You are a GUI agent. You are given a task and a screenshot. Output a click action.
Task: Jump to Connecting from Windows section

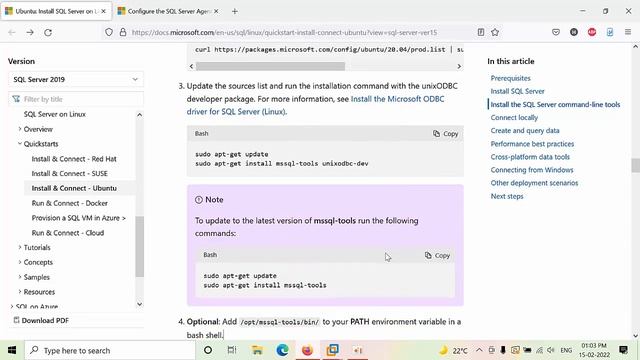coord(532,170)
